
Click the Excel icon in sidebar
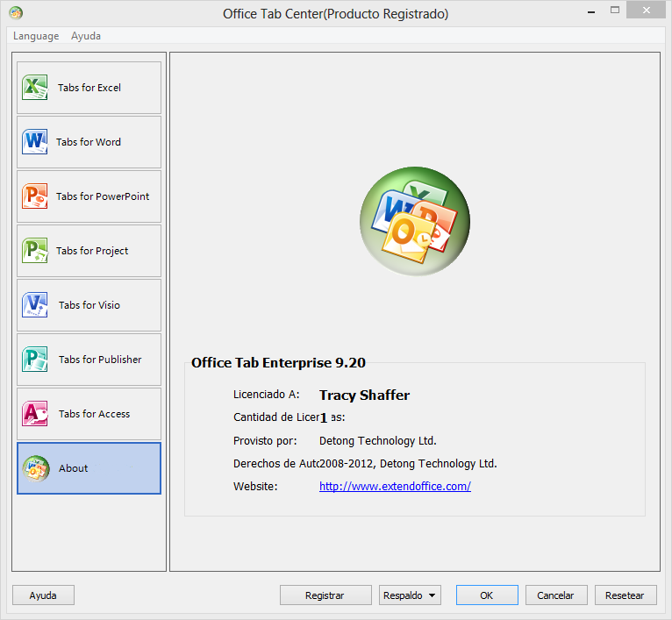click(35, 88)
